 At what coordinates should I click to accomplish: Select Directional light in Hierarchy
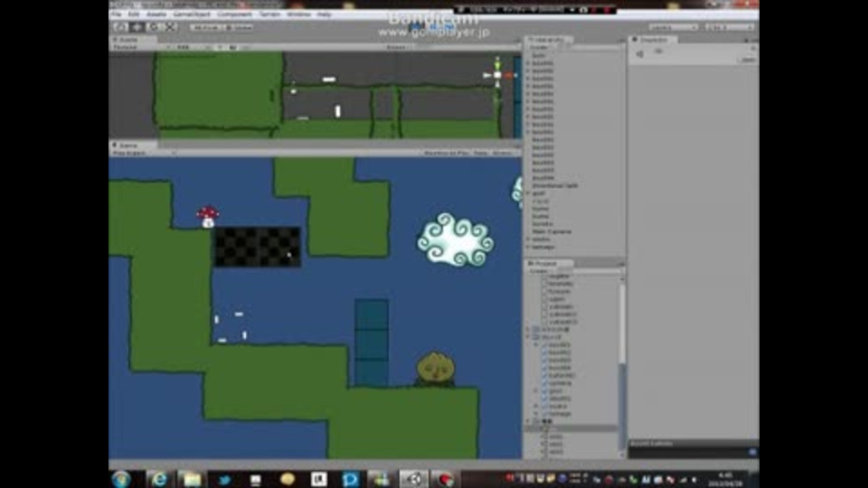click(554, 186)
